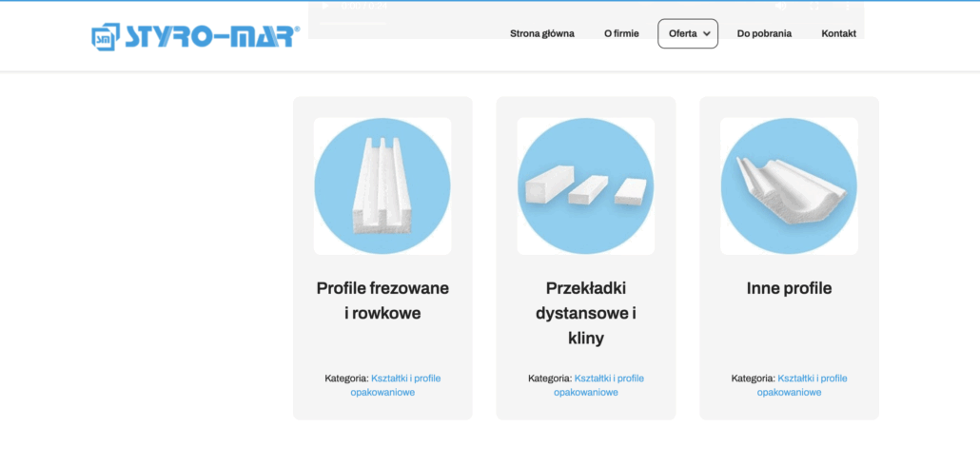
Task: Open the Strona główna menu item
Action: coord(542,33)
